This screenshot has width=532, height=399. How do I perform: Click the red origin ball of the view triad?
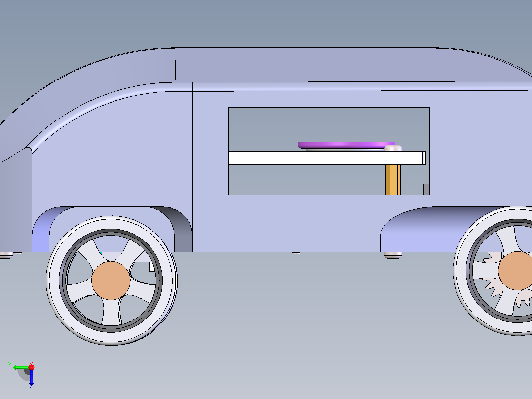[x=31, y=367]
